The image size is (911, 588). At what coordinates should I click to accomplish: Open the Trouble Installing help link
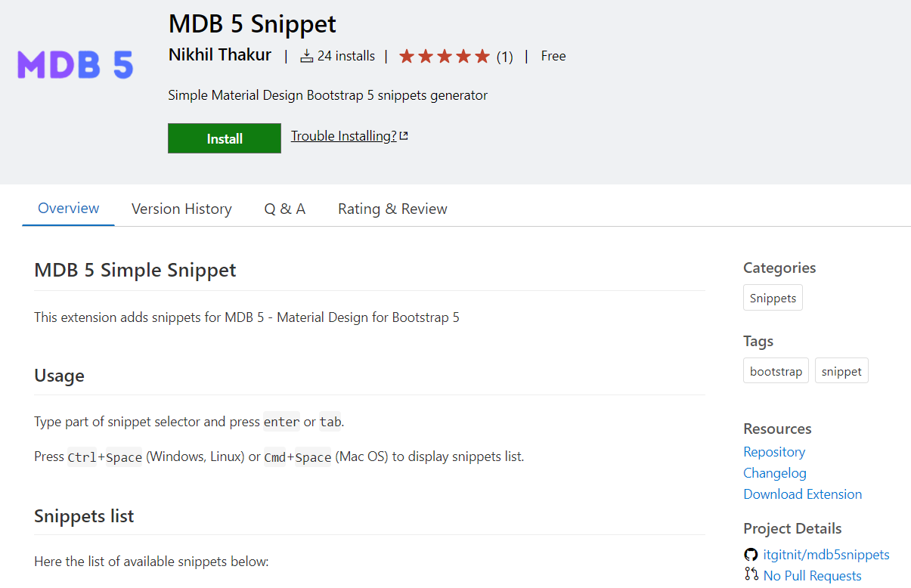(344, 136)
